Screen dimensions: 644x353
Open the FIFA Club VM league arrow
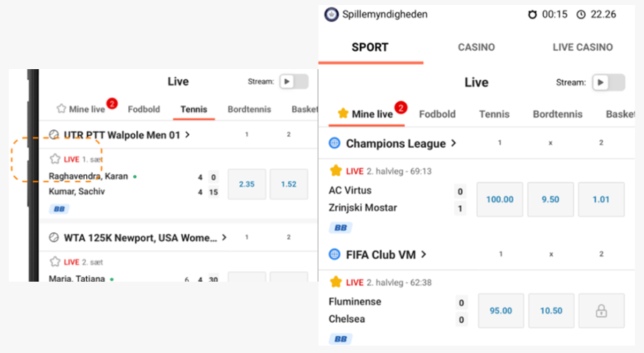423,254
